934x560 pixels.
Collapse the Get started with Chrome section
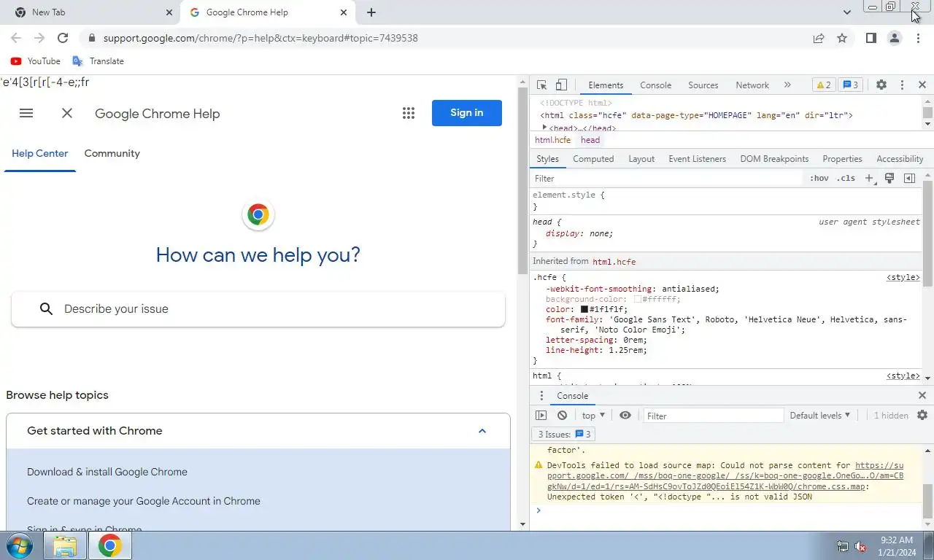coord(482,431)
